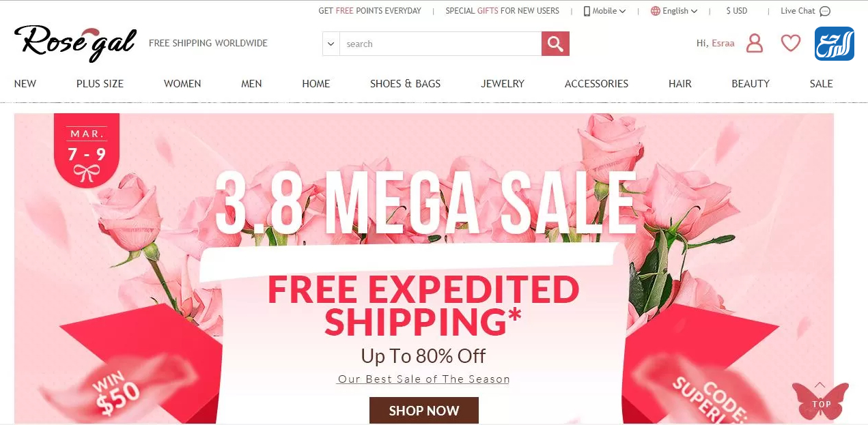Focus the search input field

440,44
